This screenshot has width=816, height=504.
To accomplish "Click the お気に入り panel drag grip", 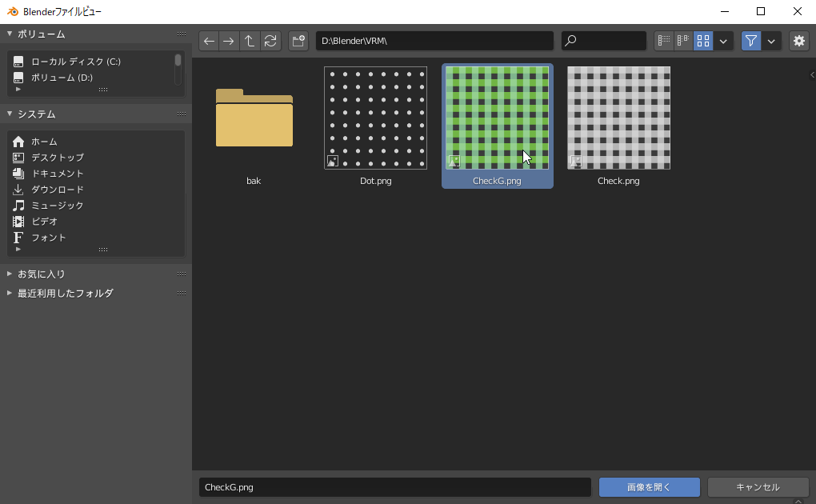I will tap(181, 274).
